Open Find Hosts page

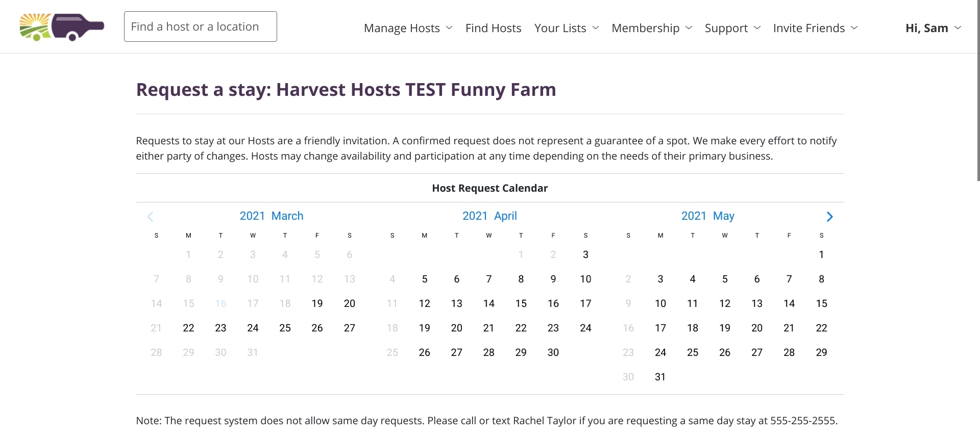[493, 28]
